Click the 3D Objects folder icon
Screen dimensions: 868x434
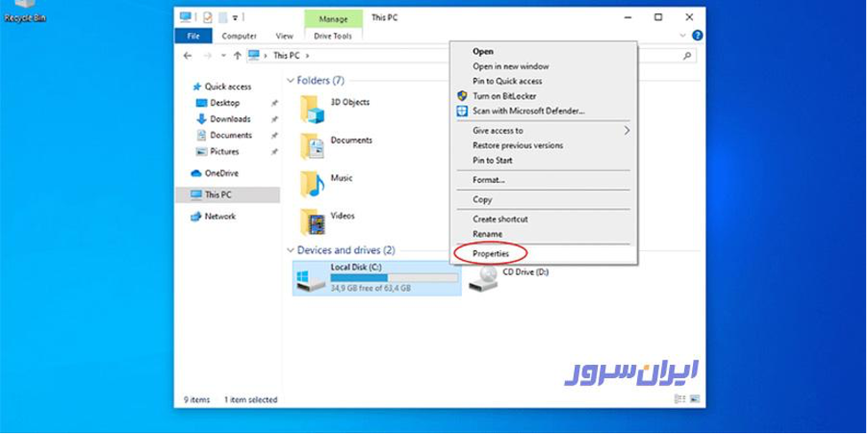coord(312,109)
